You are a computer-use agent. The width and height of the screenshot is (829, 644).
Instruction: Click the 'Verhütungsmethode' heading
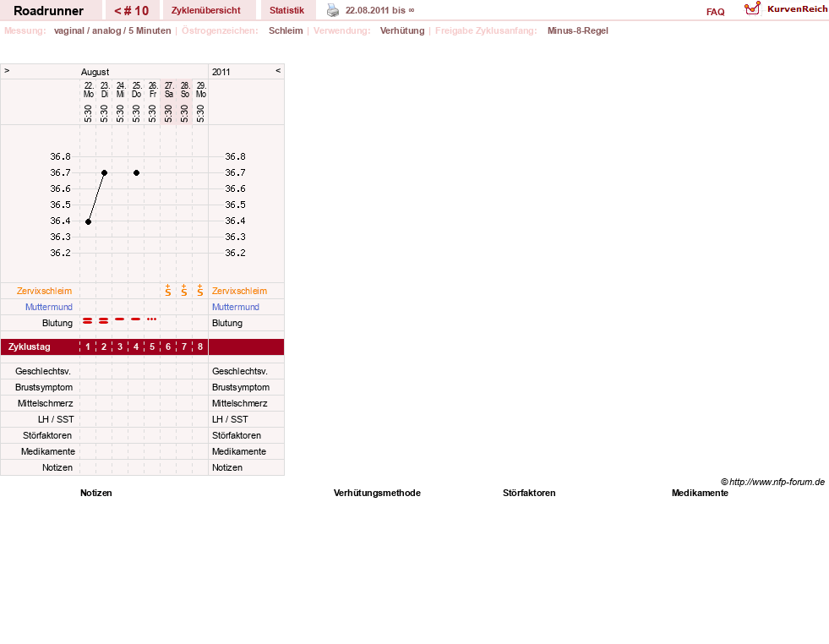point(377,493)
